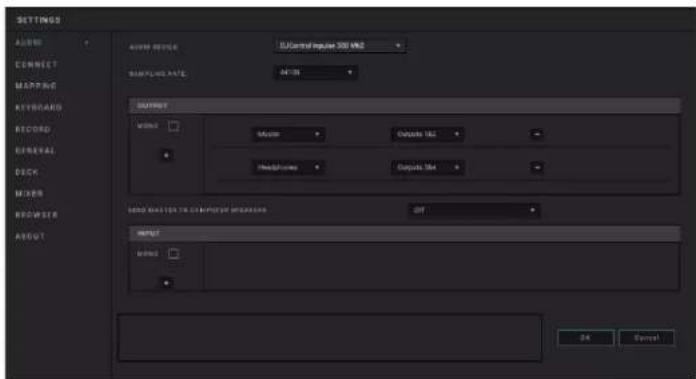Add an output with the plus button
This screenshot has width=696, height=379.
point(166,155)
